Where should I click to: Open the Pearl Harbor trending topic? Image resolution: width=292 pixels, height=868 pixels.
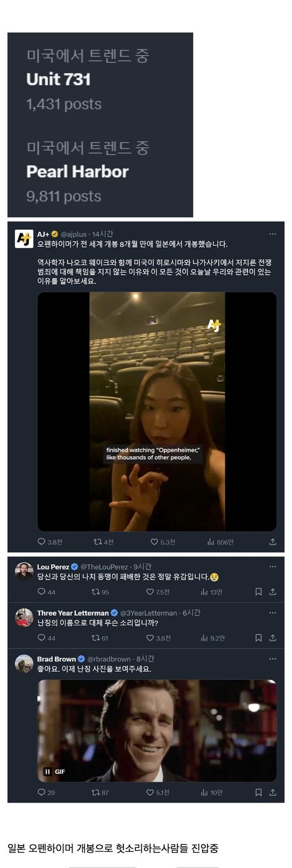[x=77, y=172]
